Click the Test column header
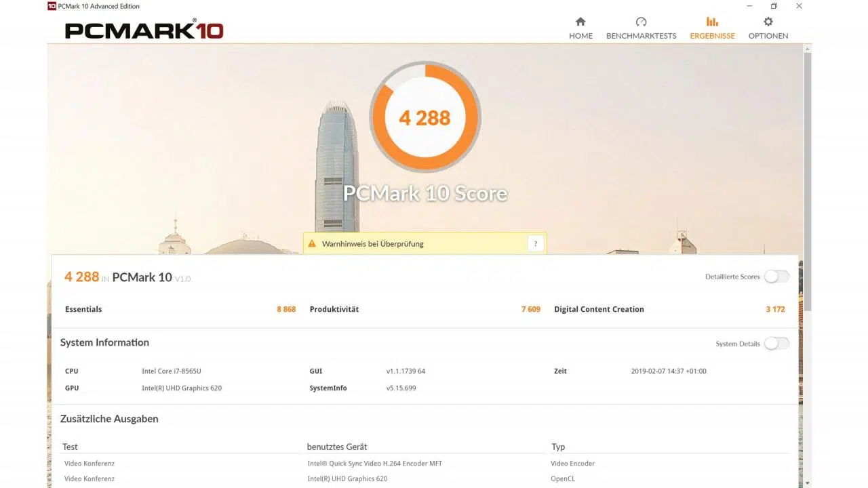Viewport: 868px width, 488px height. point(70,447)
